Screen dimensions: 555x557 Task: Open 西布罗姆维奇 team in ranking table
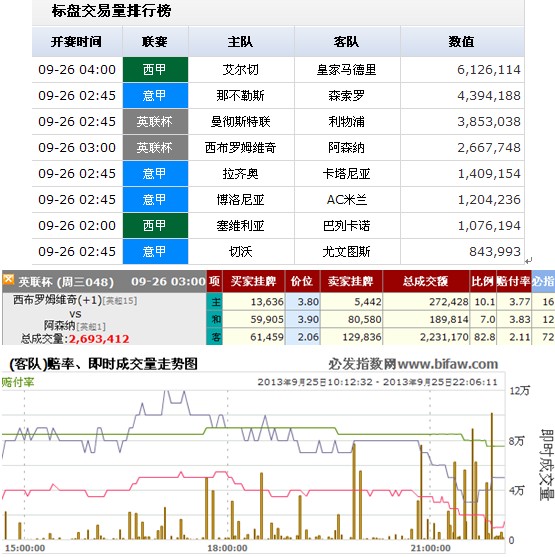[x=241, y=147]
